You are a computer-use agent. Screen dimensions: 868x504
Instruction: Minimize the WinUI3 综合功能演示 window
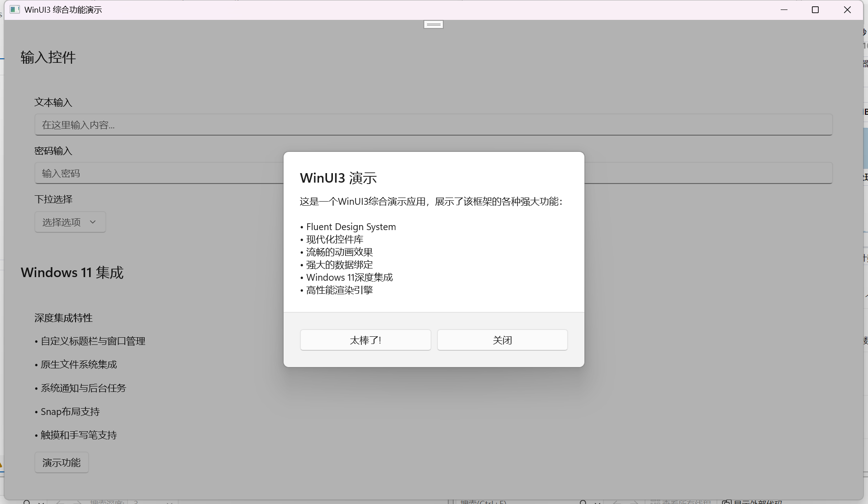tap(784, 9)
